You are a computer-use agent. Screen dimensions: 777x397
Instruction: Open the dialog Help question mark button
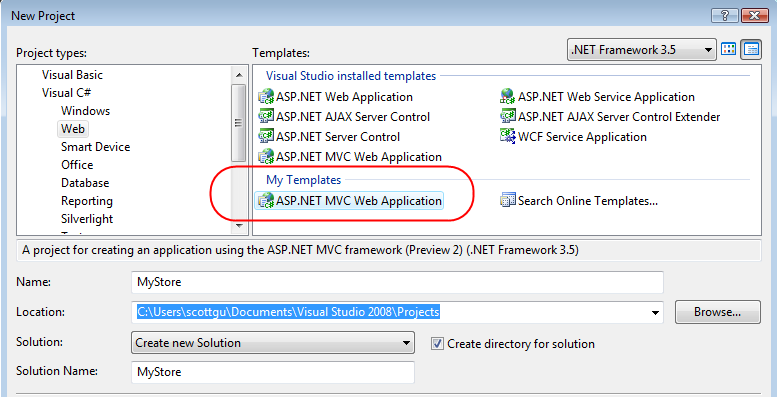tap(722, 15)
